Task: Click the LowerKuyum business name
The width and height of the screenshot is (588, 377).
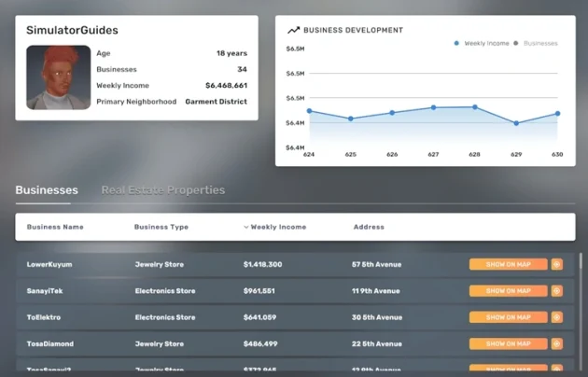Action: coord(49,265)
